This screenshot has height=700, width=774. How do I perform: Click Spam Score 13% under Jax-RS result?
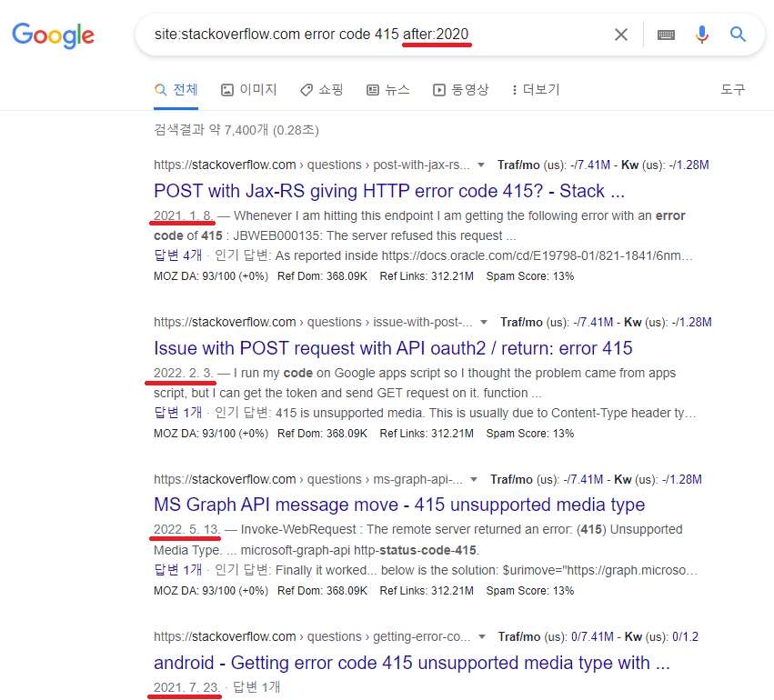(x=530, y=276)
